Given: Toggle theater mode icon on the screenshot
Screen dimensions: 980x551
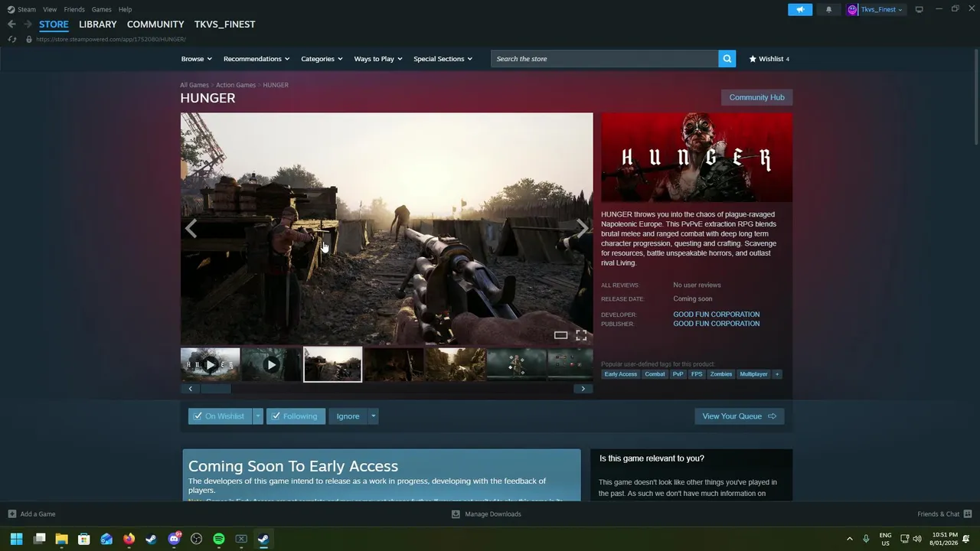Looking at the screenshot, I should [x=560, y=335].
